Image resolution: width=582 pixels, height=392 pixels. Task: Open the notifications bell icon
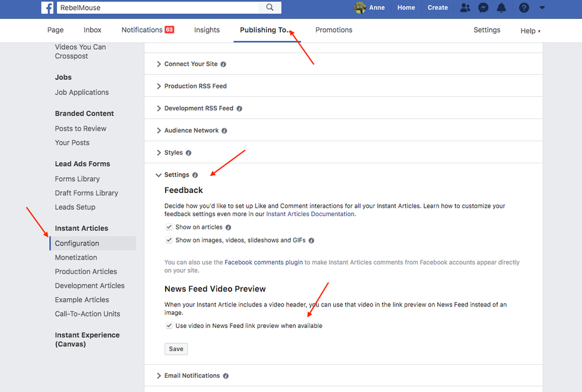click(502, 8)
